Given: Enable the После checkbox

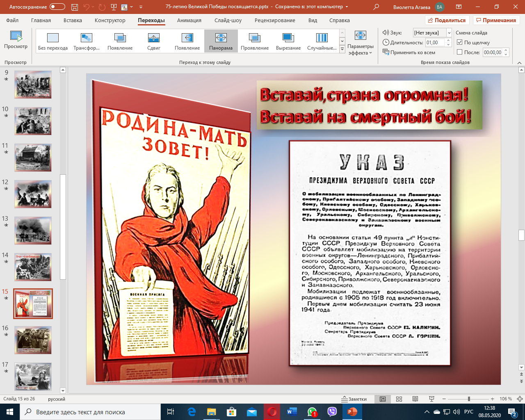Looking at the screenshot, I should pos(460,52).
